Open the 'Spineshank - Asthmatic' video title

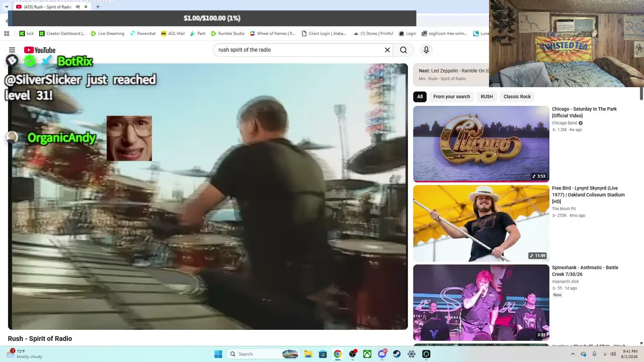tap(585, 271)
